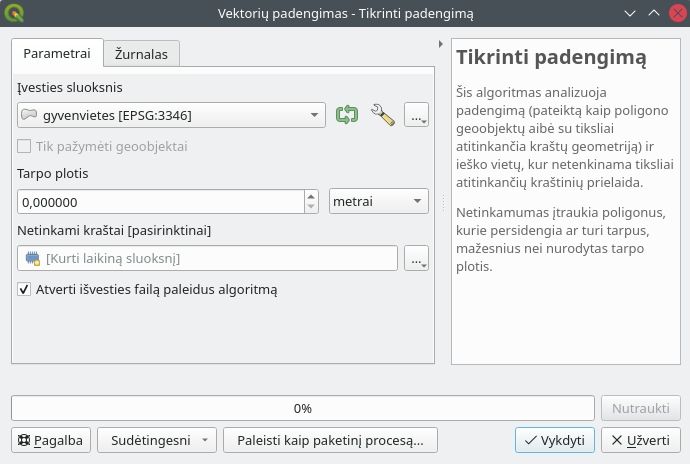
Task: Open Pagalba help button
Action: coord(51,440)
